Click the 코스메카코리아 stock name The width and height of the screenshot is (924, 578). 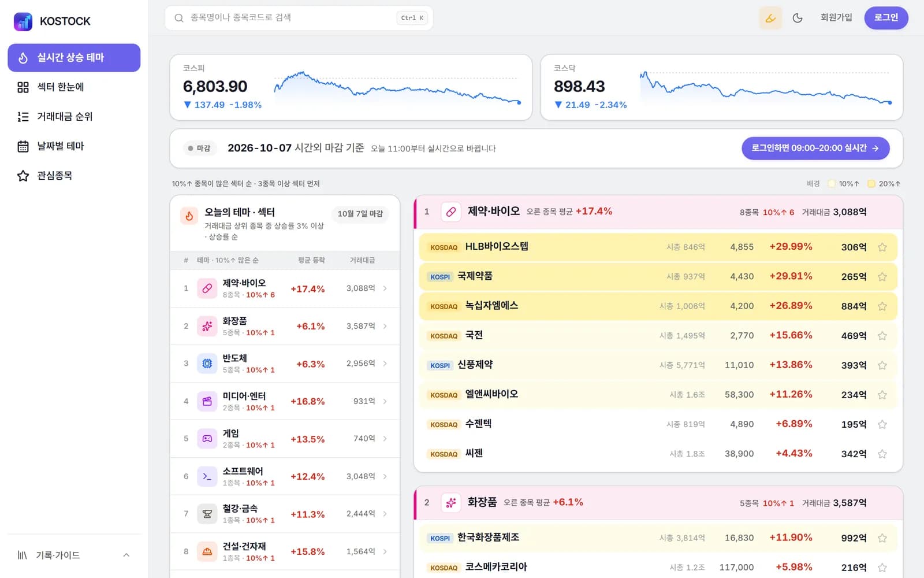tap(496, 567)
